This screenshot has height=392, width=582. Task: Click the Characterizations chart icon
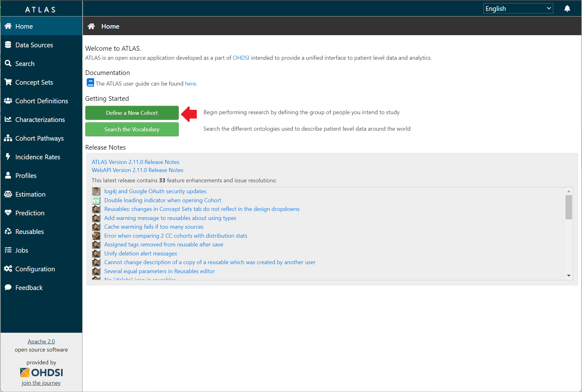point(8,119)
